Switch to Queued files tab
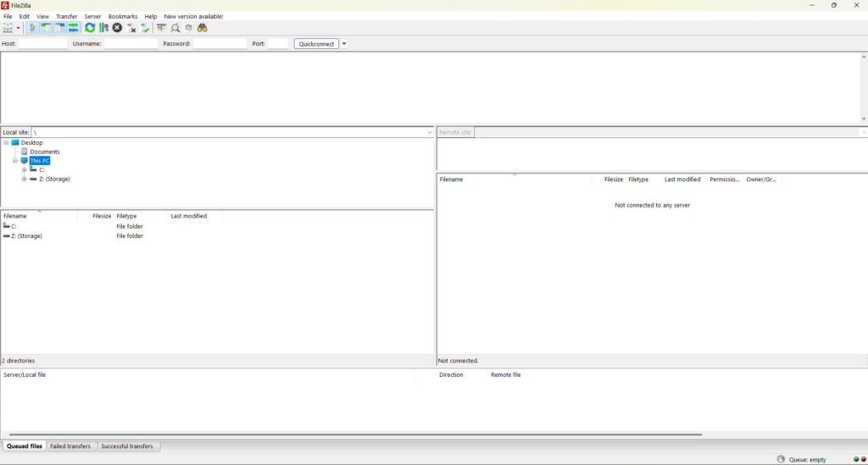Image resolution: width=868 pixels, height=465 pixels. (x=24, y=446)
